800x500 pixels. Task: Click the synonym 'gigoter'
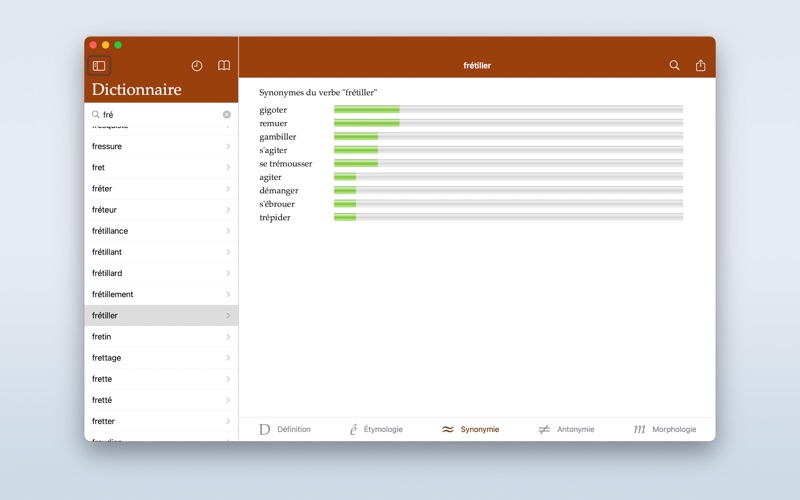(x=273, y=110)
